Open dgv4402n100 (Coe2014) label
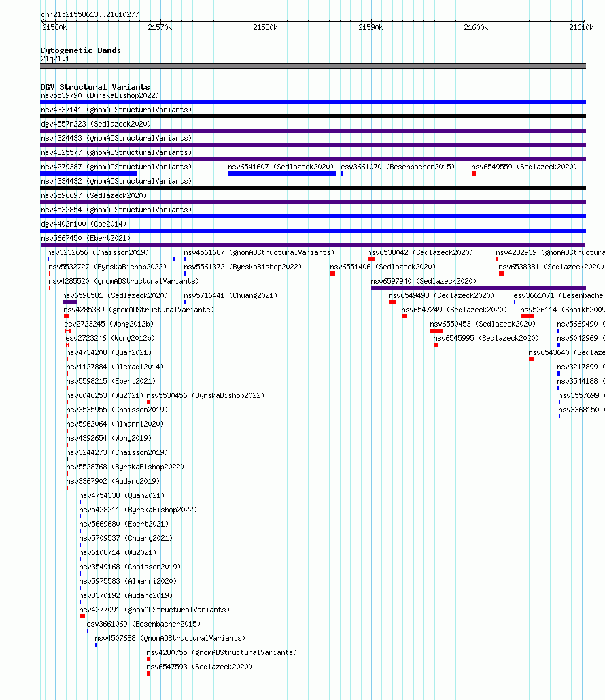Screen dimensions: 605x700 point(84,224)
